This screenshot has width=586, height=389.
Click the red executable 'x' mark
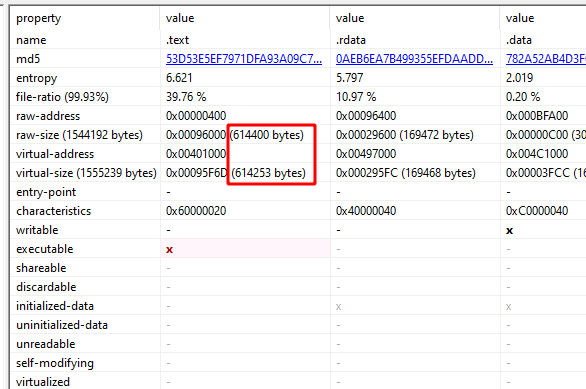pos(169,250)
